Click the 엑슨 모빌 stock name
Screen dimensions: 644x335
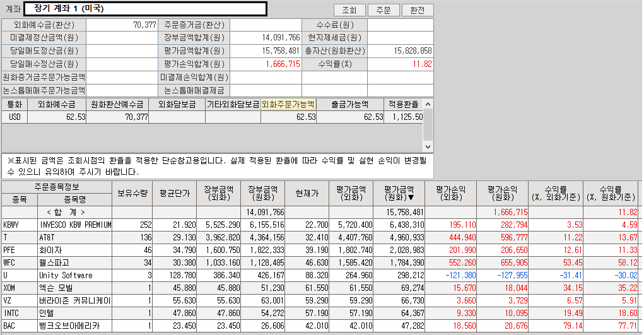click(56, 288)
